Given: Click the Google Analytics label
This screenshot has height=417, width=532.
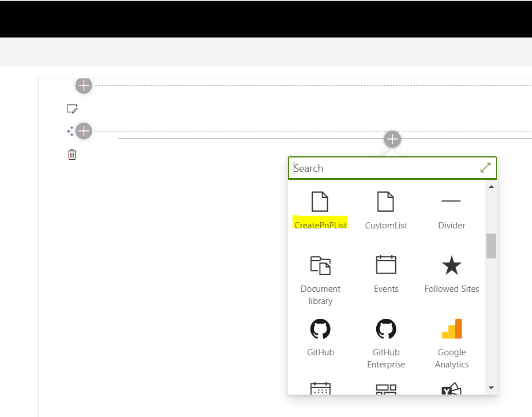Looking at the screenshot, I should 452,358.
